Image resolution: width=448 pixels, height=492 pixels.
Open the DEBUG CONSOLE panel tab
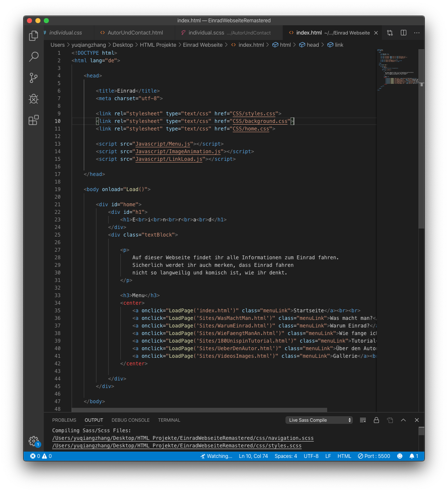point(130,420)
